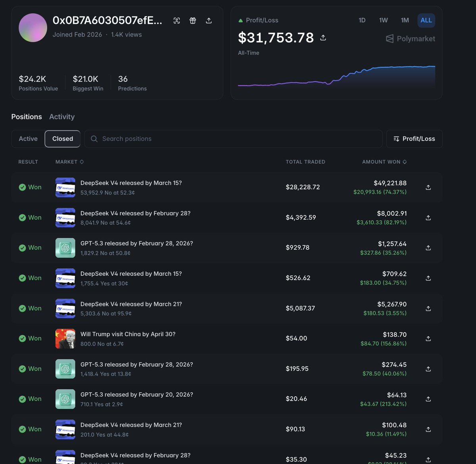Viewport: 476px width, 464px height.
Task: Sort by the MARKET column
Action: pyautogui.click(x=69, y=162)
